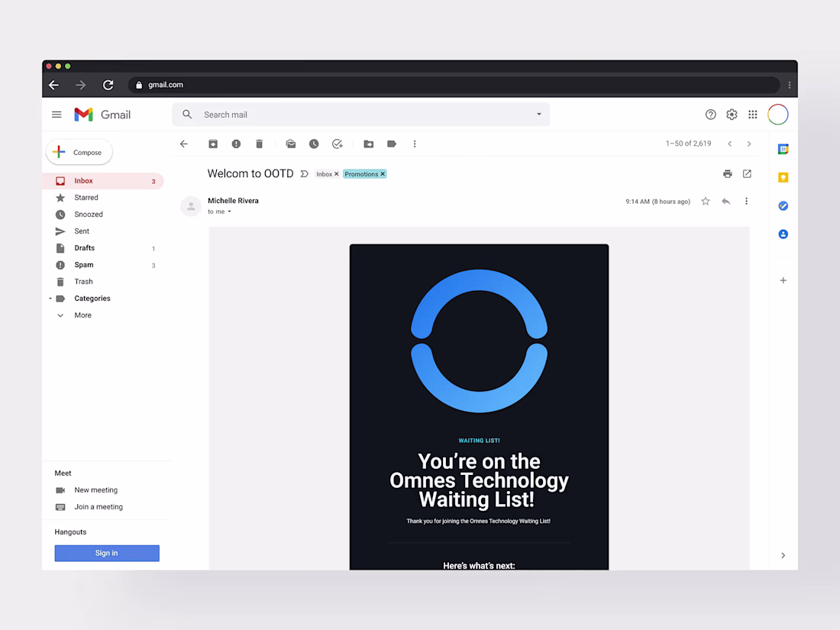Open the browser three-dot menu
Image resolution: width=840 pixels, height=630 pixels.
(x=789, y=85)
